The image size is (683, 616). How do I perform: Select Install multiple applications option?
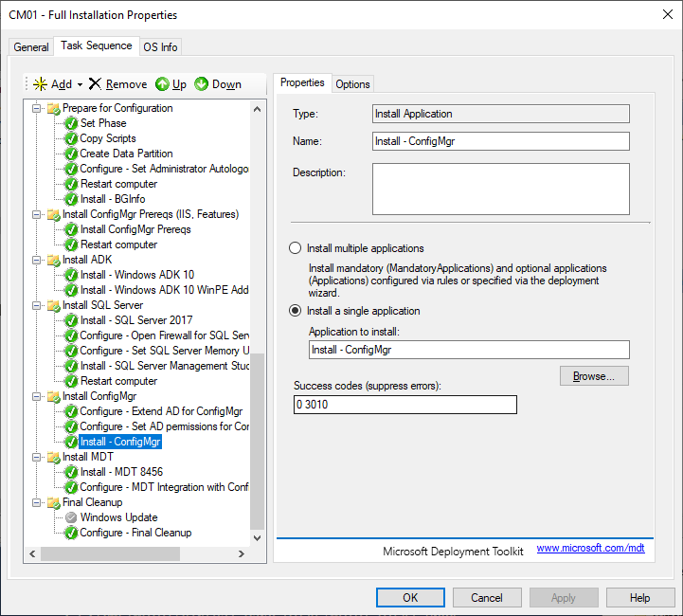click(295, 248)
